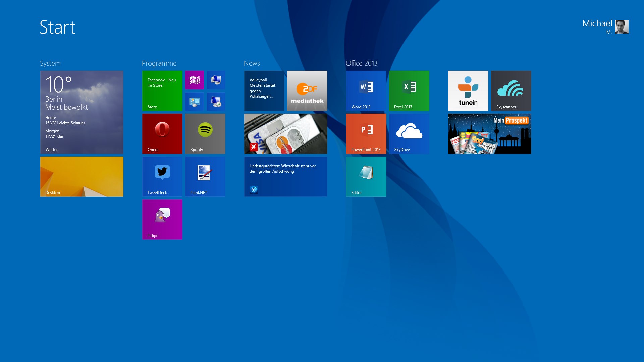Open the Control Panel small tile
Image resolution: width=644 pixels, height=362 pixels.
195,102
